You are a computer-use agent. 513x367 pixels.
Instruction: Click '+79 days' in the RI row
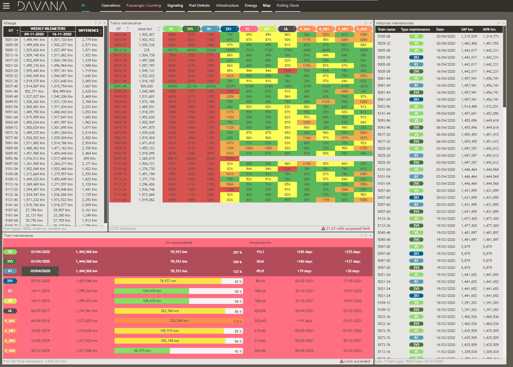tap(304, 271)
